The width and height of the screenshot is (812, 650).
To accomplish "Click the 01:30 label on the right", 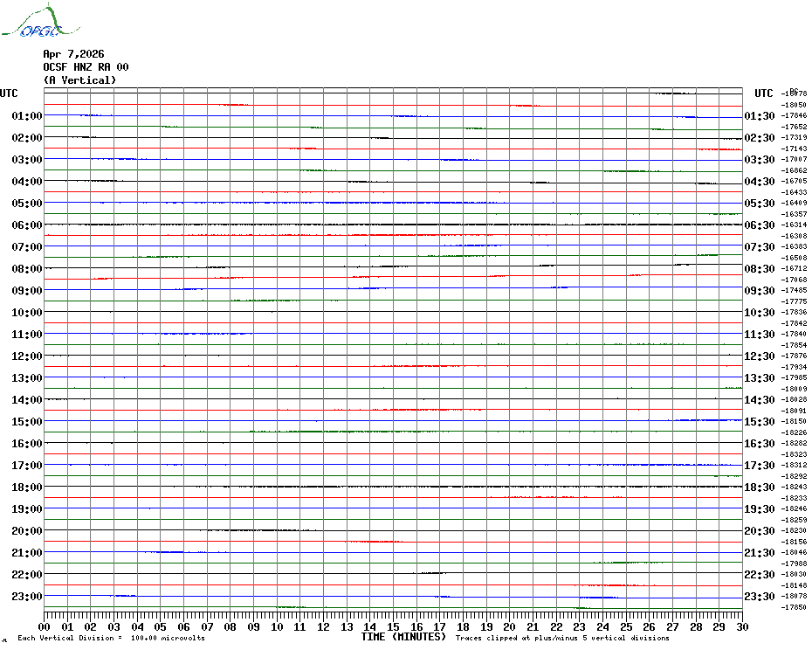I will (x=760, y=115).
